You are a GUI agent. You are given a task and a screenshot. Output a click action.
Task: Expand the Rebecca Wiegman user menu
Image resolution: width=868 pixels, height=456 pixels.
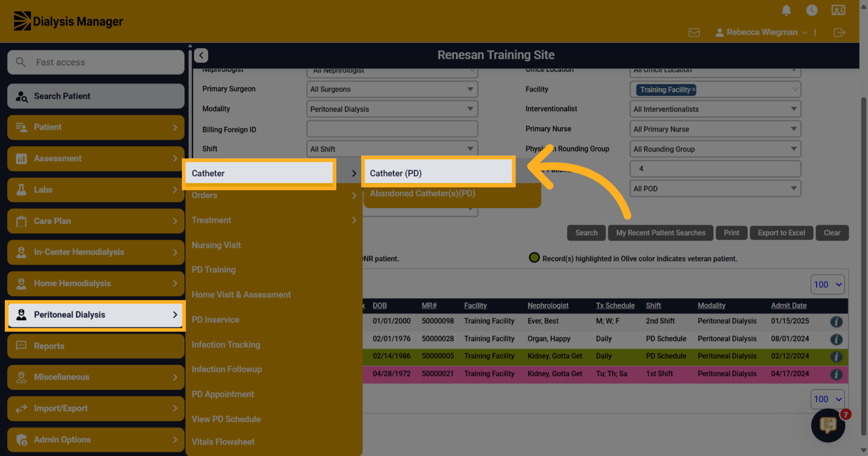(x=761, y=33)
